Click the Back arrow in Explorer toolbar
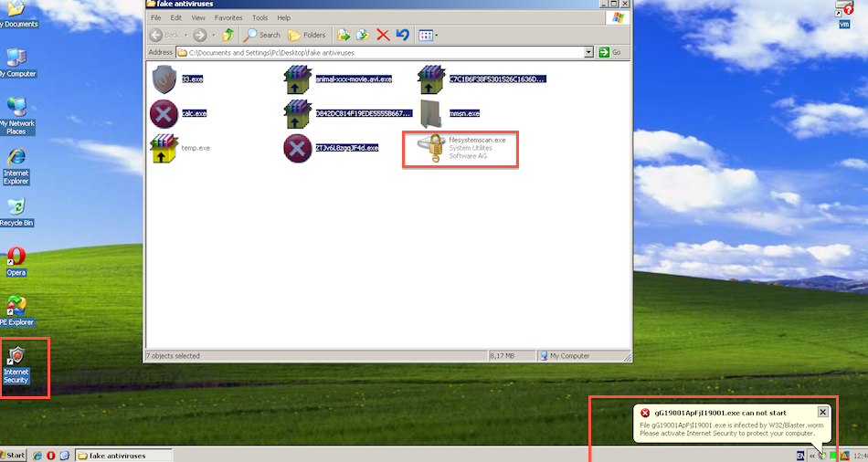868x462 pixels. 156,35
